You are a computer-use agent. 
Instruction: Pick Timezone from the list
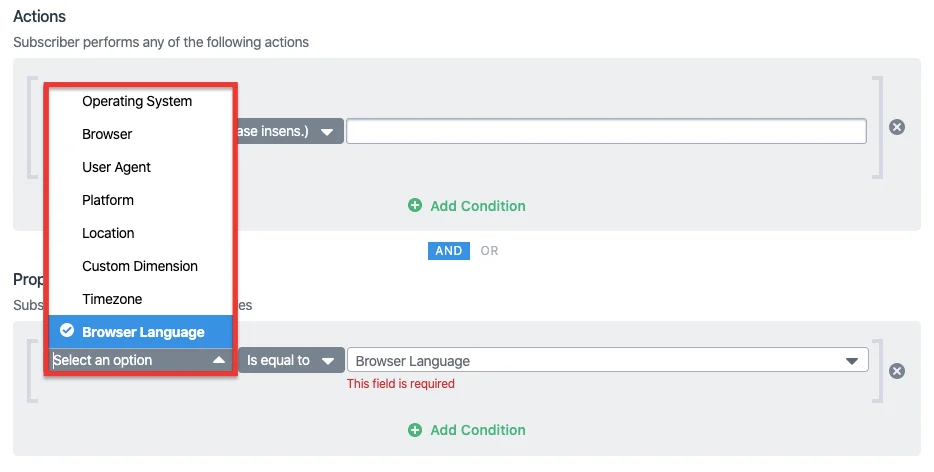point(112,299)
